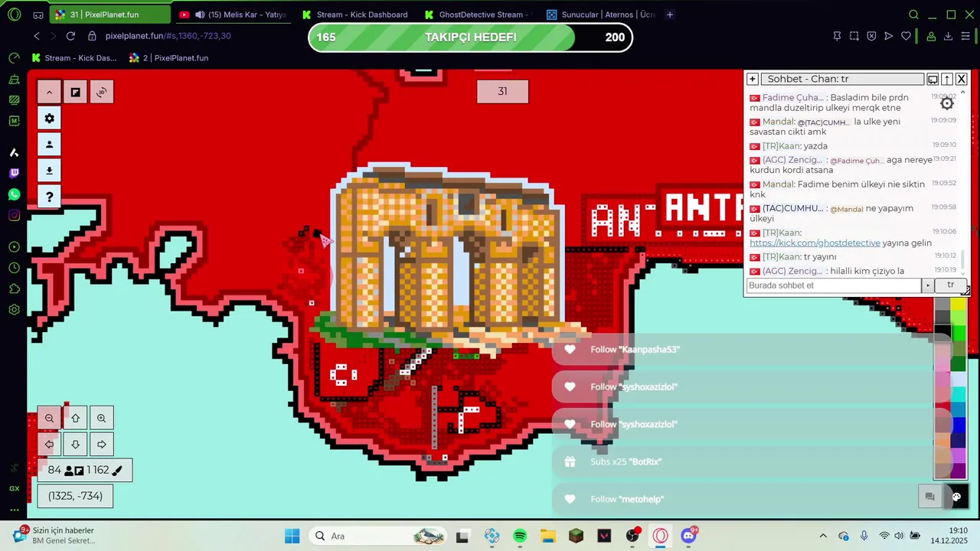
Task: Pick the purple palette color
Action: click(x=958, y=469)
